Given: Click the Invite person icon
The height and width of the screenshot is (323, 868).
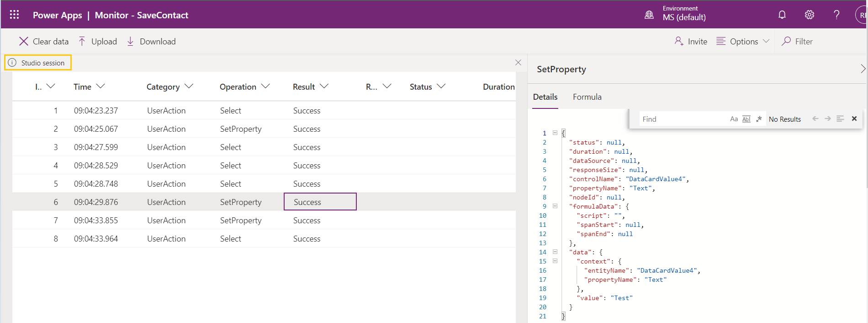Looking at the screenshot, I should pyautogui.click(x=679, y=41).
